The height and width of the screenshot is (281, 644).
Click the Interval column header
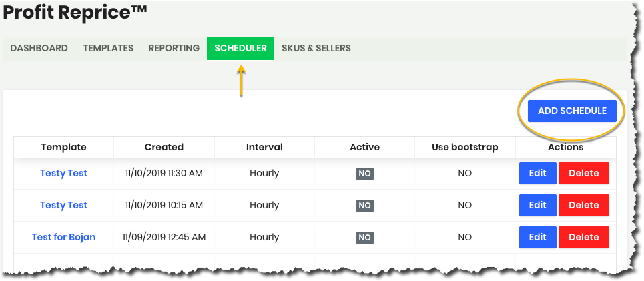coord(264,147)
